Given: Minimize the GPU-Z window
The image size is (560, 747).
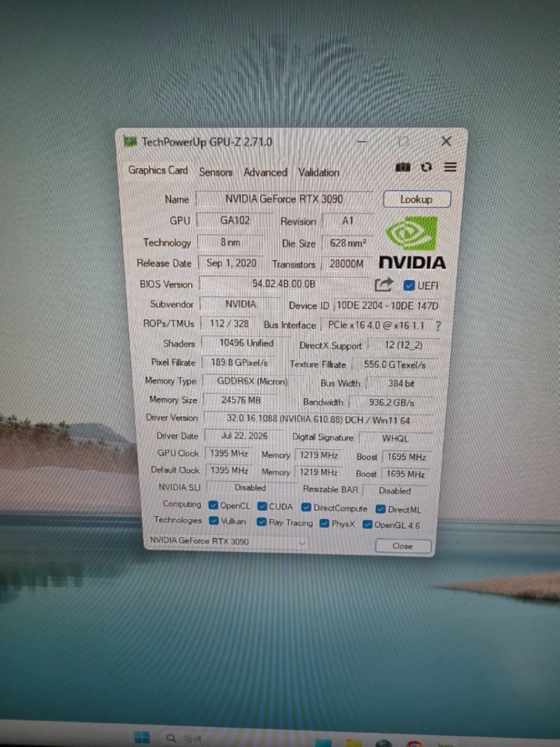Looking at the screenshot, I should pos(362,141).
